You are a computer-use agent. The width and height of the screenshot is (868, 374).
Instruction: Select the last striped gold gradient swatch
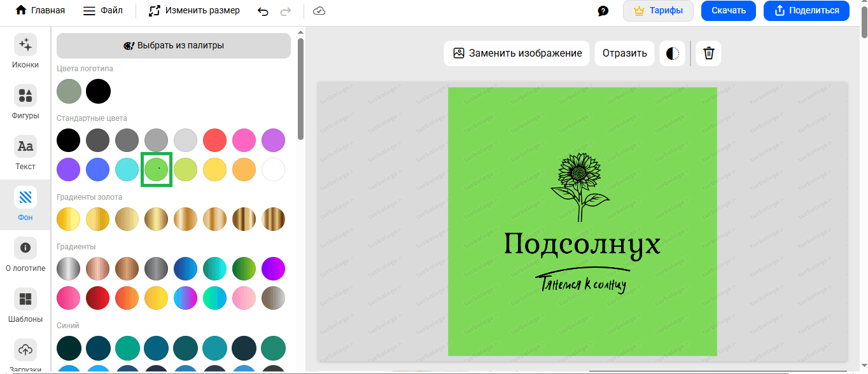pyautogui.click(x=274, y=219)
